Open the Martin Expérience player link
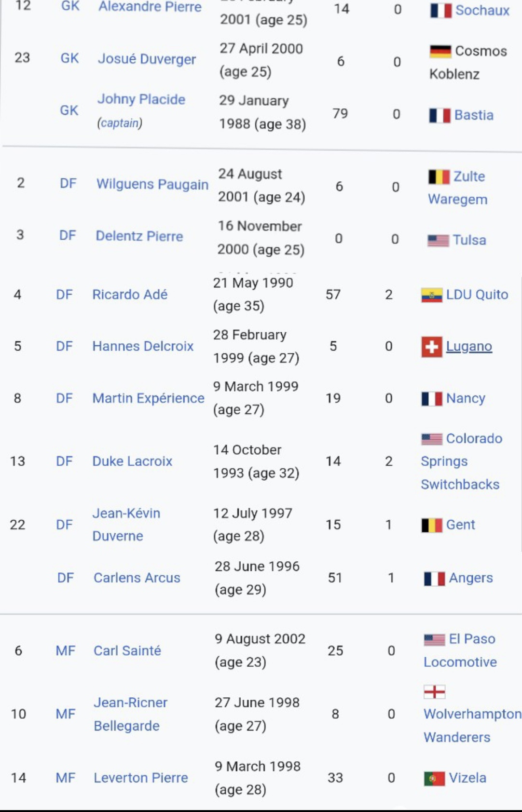This screenshot has width=522, height=812. 148,398
